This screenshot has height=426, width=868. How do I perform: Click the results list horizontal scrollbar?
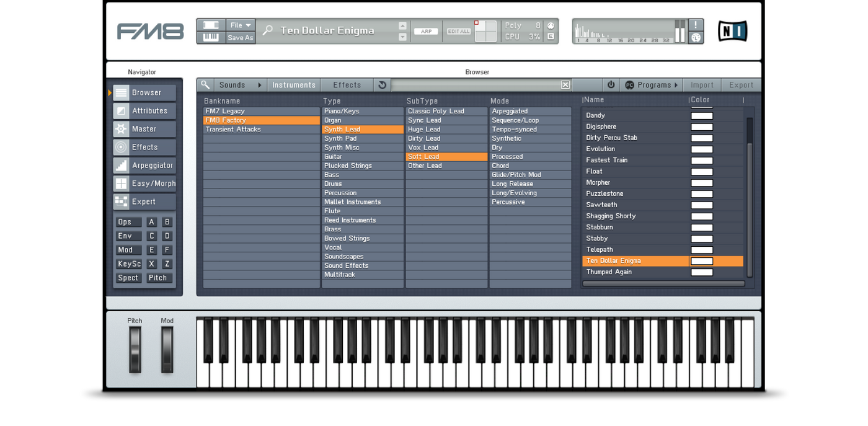click(x=663, y=284)
